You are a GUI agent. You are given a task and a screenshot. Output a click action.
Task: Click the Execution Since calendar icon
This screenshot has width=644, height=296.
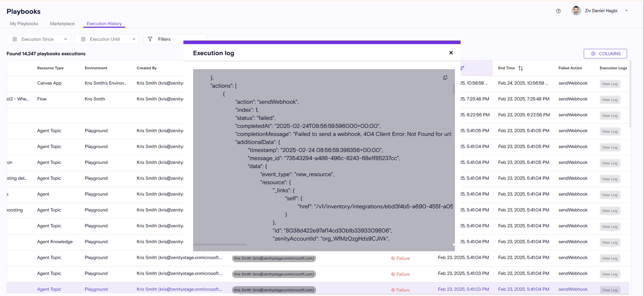point(15,39)
